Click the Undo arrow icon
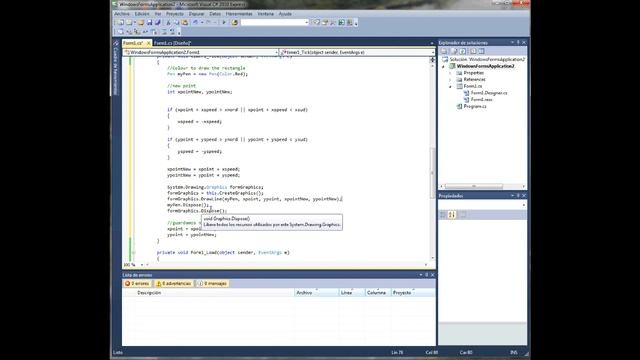The width and height of the screenshot is (640, 360). point(196,22)
